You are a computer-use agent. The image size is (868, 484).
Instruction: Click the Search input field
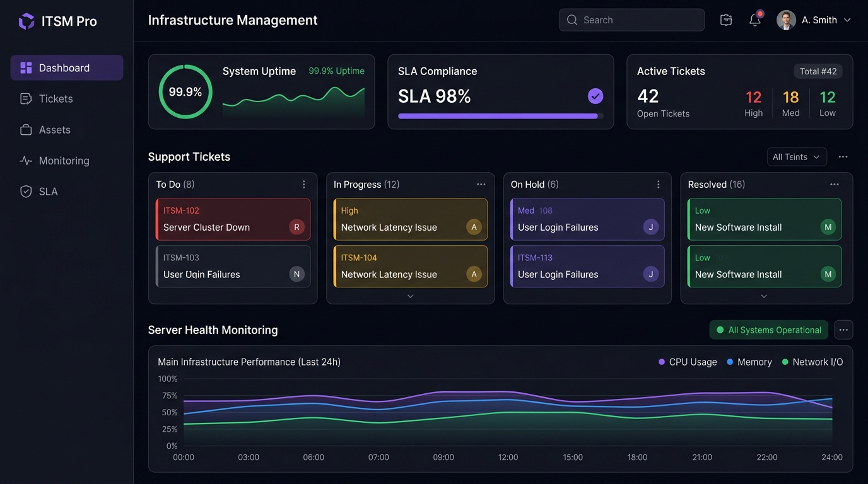tap(631, 20)
